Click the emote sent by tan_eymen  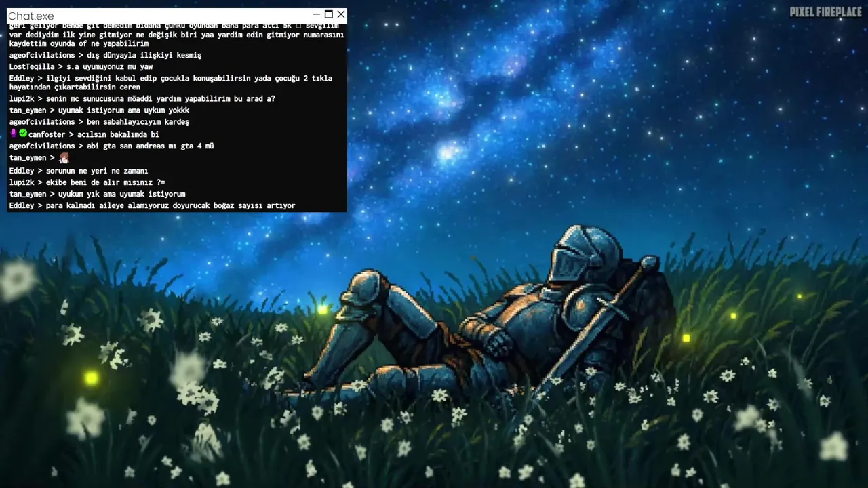point(64,158)
